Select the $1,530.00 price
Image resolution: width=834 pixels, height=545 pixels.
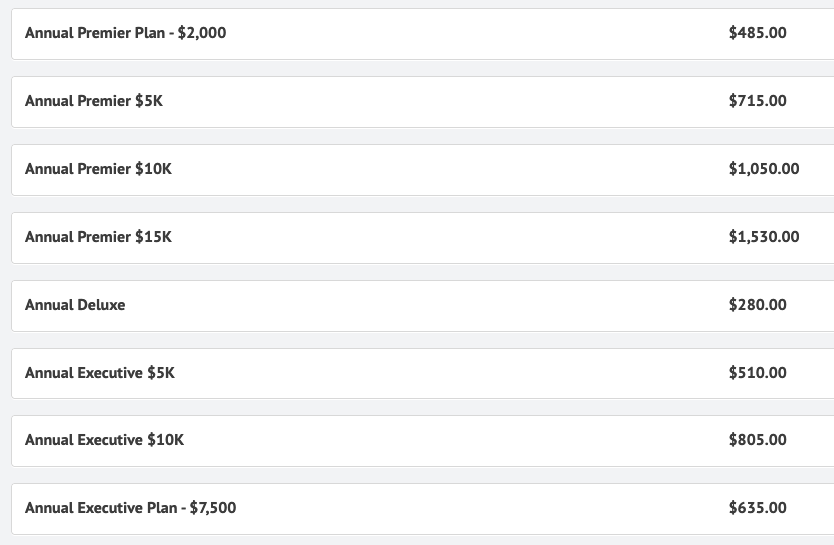[x=763, y=237]
